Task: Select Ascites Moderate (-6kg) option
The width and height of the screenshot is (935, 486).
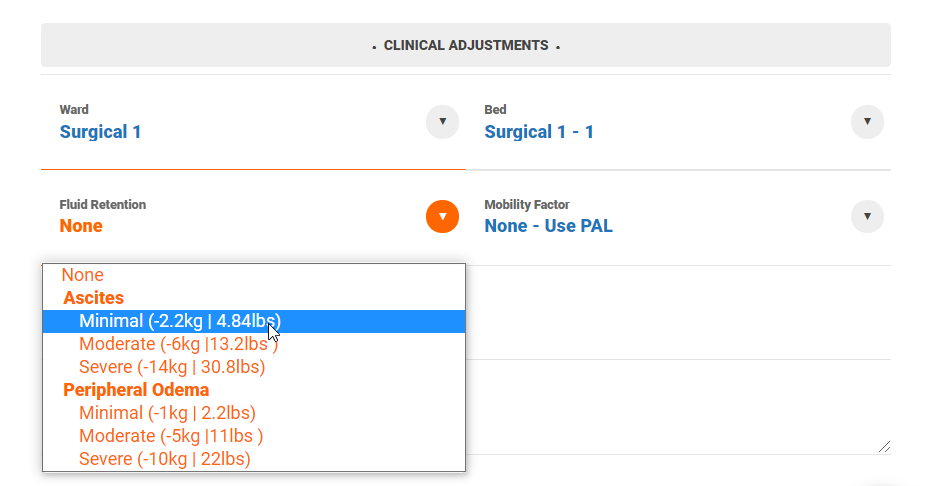Action: click(178, 344)
